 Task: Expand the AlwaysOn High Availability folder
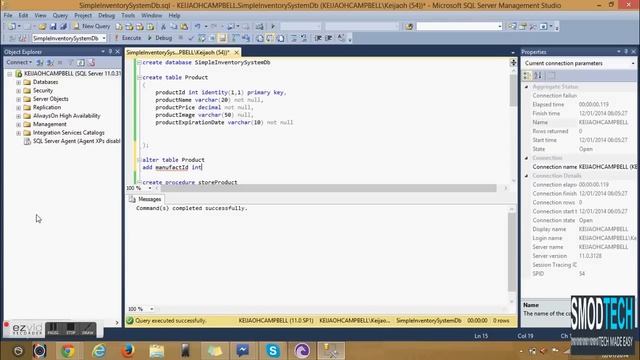(18, 116)
